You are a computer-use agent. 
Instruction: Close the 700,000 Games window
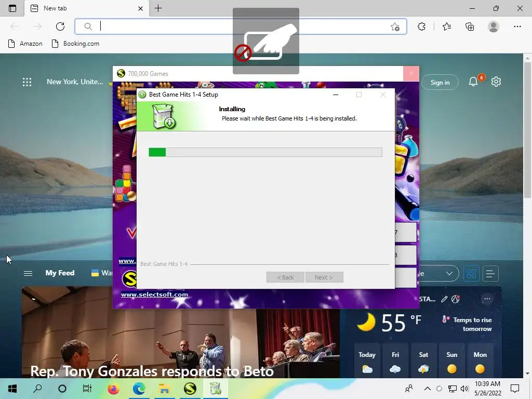411,73
